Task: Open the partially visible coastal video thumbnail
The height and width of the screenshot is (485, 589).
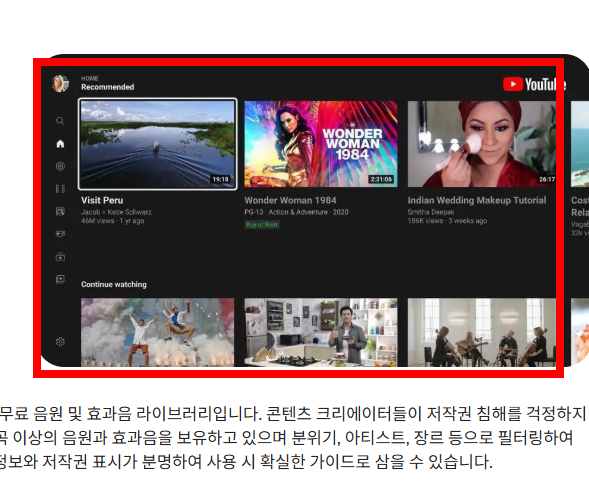Action: [580, 144]
